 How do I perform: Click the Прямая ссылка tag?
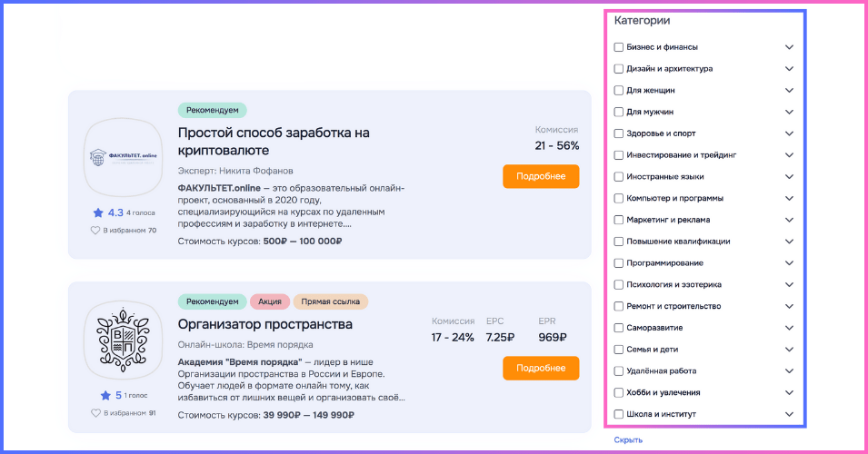coord(331,301)
